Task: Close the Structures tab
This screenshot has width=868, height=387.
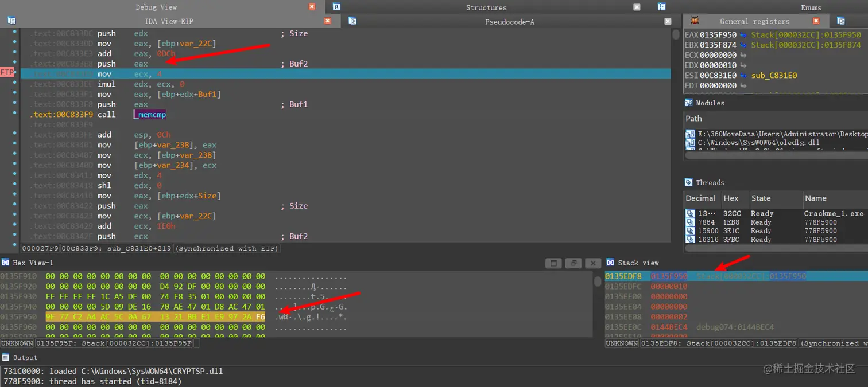Action: (x=637, y=7)
